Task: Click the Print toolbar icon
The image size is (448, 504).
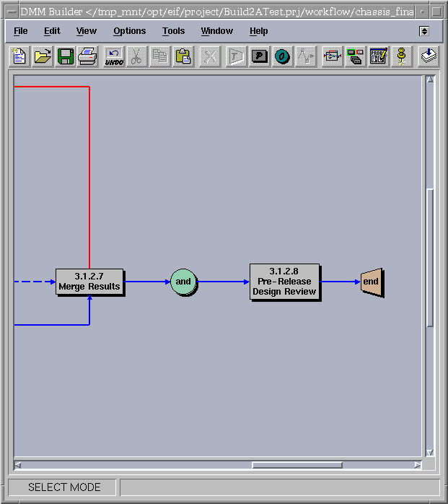Action: pyautogui.click(x=87, y=56)
